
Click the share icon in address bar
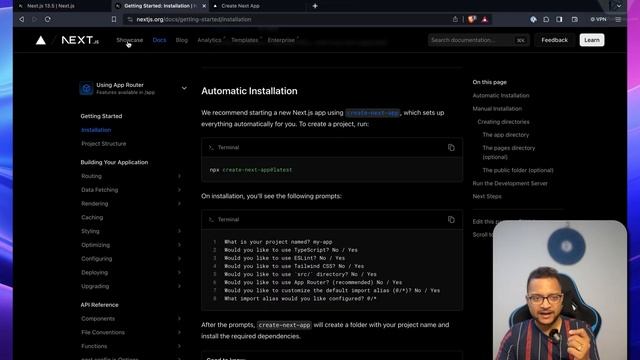pyautogui.click(x=455, y=19)
